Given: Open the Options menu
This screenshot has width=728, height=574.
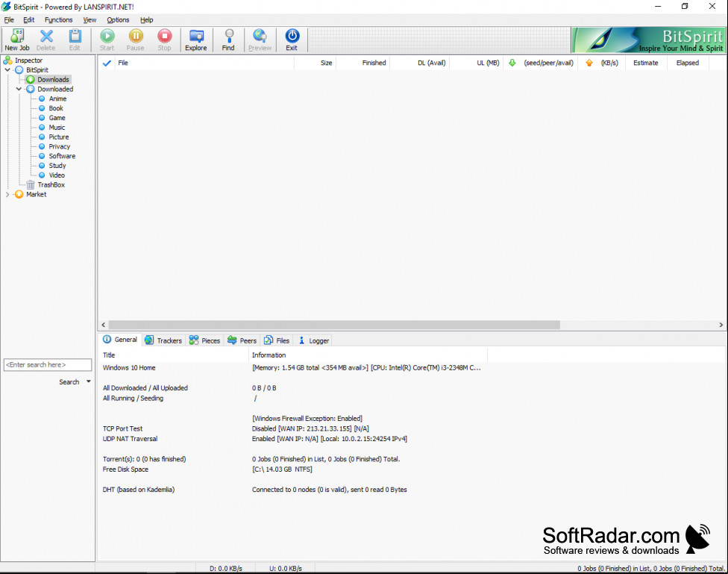Looking at the screenshot, I should (118, 20).
